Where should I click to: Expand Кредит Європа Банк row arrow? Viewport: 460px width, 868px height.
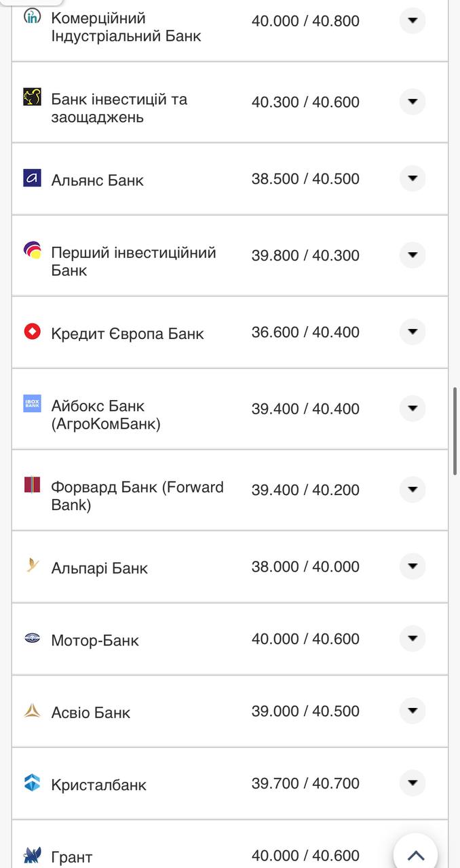coord(412,332)
